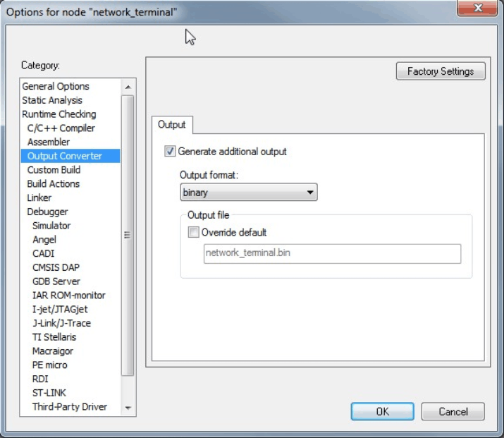The height and width of the screenshot is (438, 504).
Task: Select J-Link/J-Trace debugger option
Action: coord(61,323)
